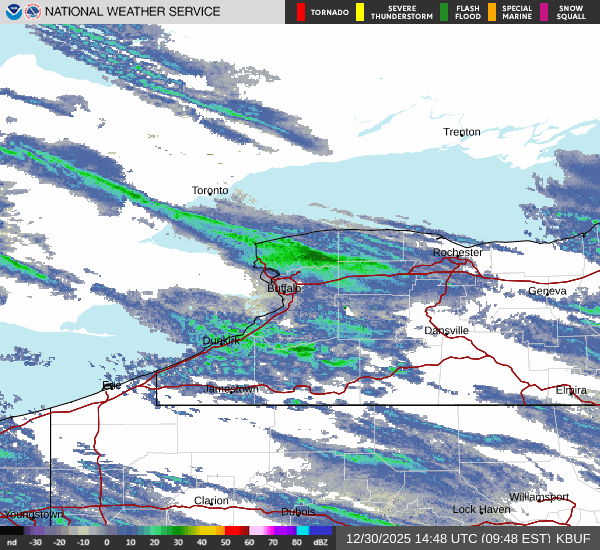600x550 pixels.
Task: Click the Geneva city label
Action: click(x=547, y=290)
